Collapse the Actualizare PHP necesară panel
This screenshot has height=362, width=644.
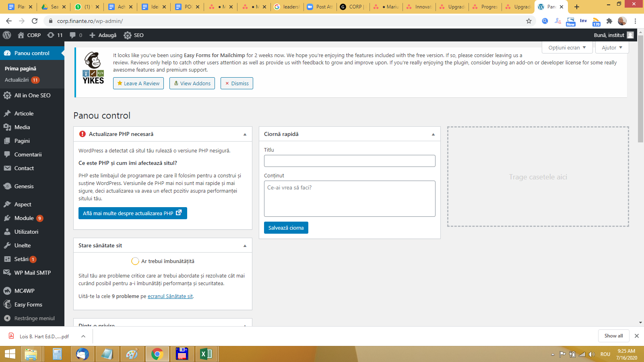(245, 134)
